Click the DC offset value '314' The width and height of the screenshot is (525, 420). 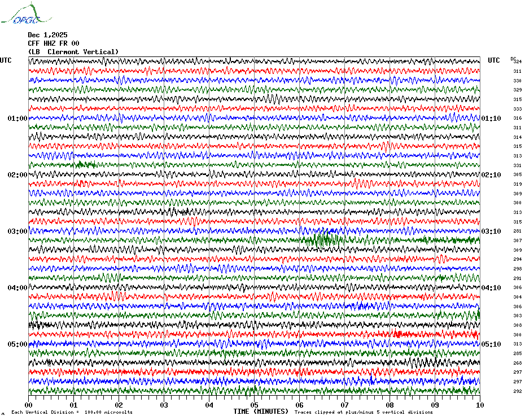pyautogui.click(x=518, y=137)
